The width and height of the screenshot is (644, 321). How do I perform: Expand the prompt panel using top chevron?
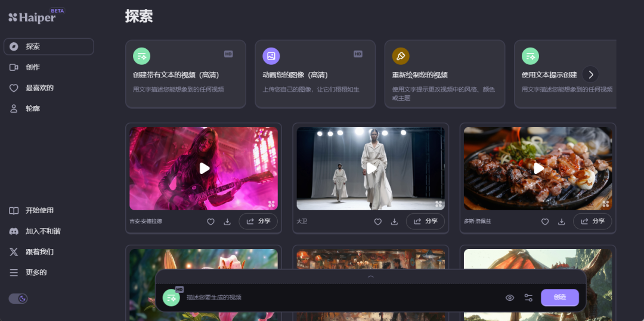[370, 276]
